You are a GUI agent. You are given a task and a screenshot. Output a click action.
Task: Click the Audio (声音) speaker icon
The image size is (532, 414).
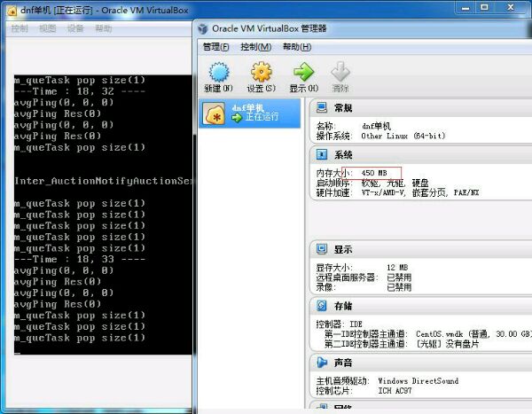coord(322,363)
